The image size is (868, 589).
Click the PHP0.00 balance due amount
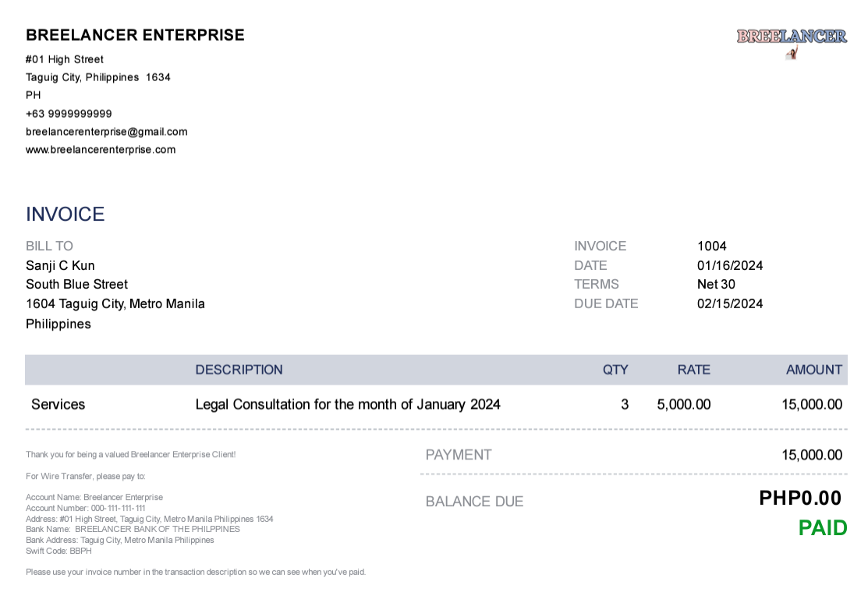tap(799, 499)
